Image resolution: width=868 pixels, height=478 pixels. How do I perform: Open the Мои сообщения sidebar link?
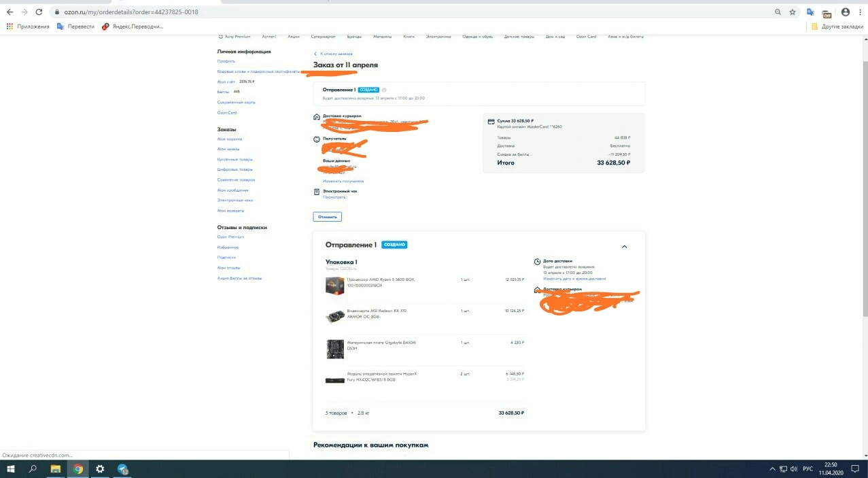233,190
